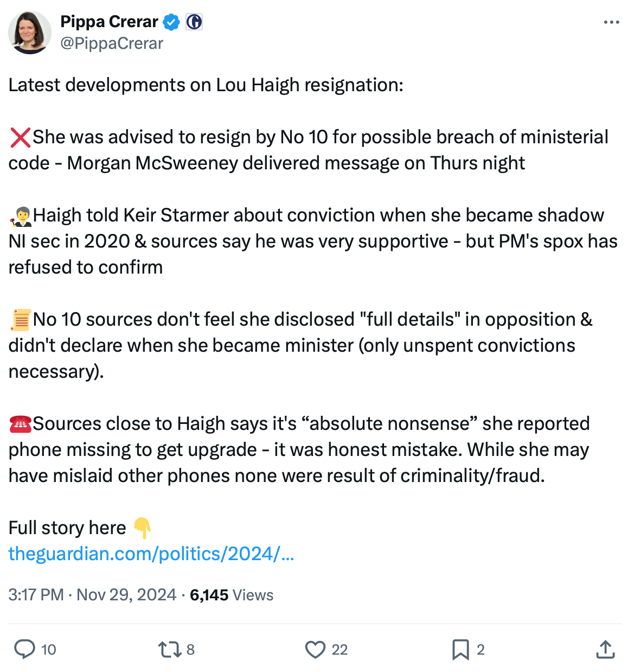View the 6,145 Views analytics
The height and width of the screenshot is (672, 627).
coord(232,595)
